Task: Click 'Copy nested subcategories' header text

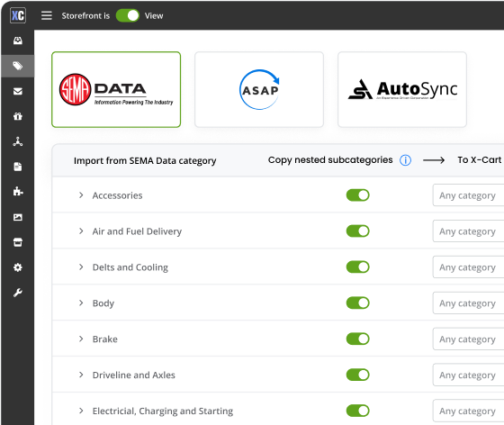Action: (330, 159)
